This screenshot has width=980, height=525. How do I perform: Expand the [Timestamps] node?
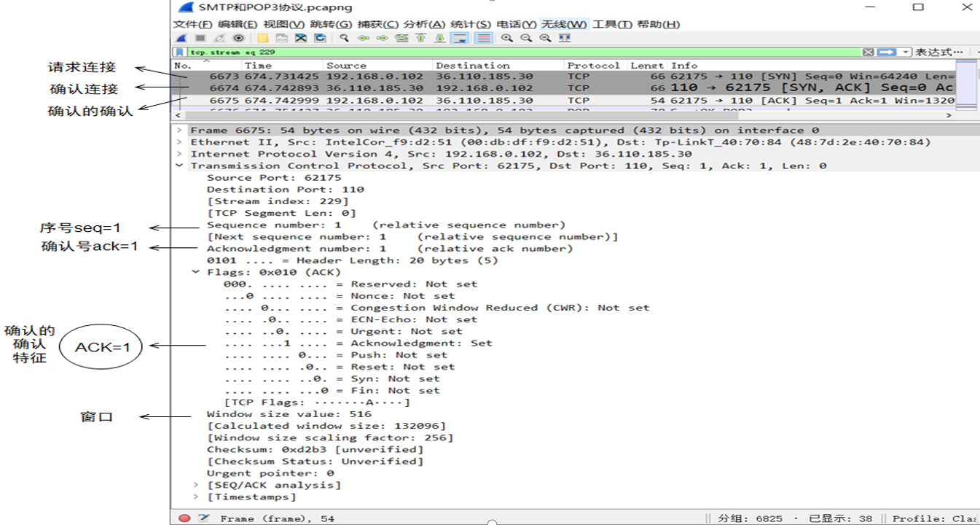click(x=196, y=497)
